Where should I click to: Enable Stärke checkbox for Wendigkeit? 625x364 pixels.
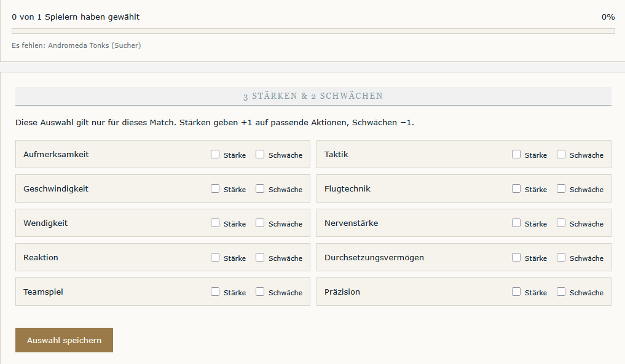coord(215,223)
